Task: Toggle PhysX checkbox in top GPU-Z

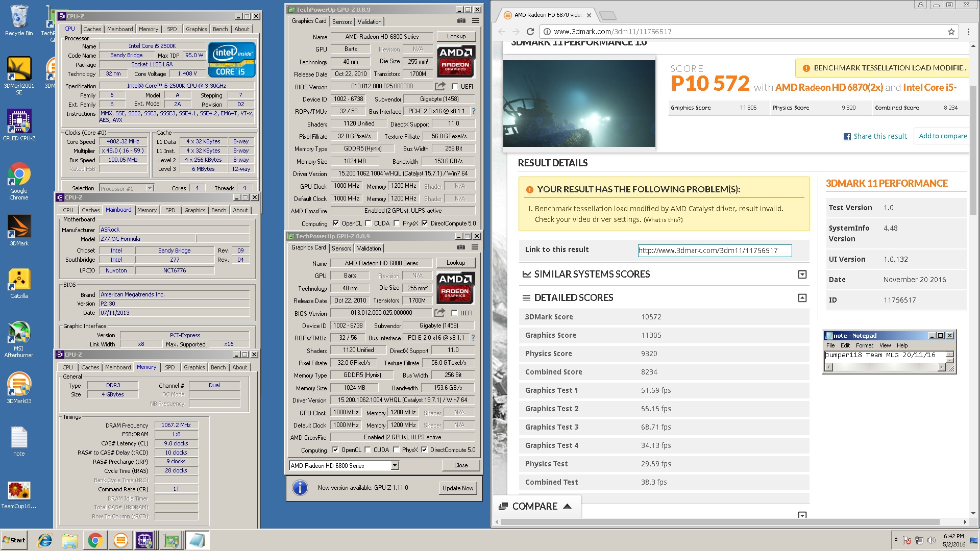Action: 397,223
